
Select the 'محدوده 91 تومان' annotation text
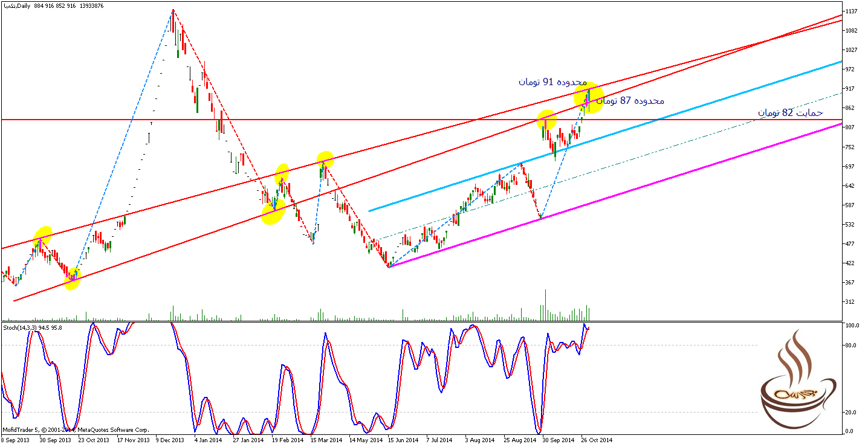pos(552,82)
